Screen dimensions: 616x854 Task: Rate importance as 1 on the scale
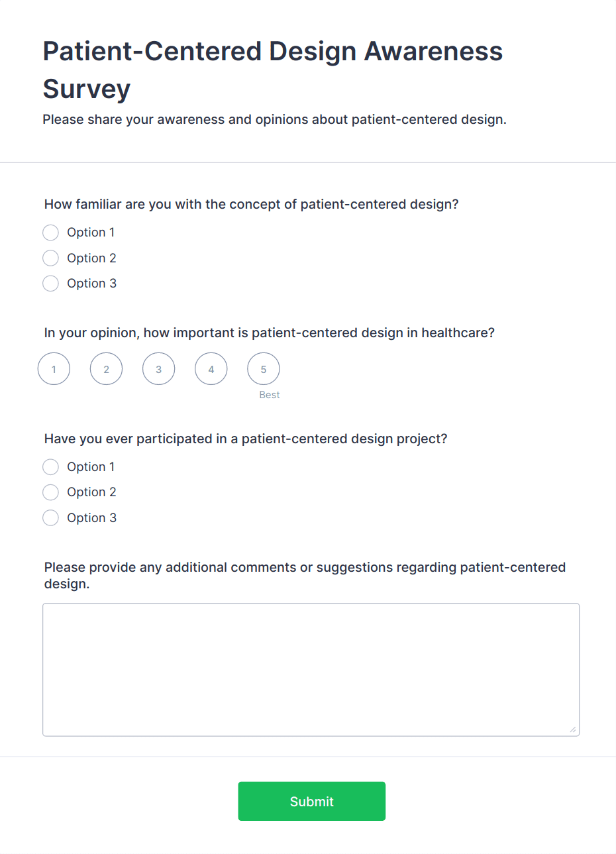(x=54, y=369)
